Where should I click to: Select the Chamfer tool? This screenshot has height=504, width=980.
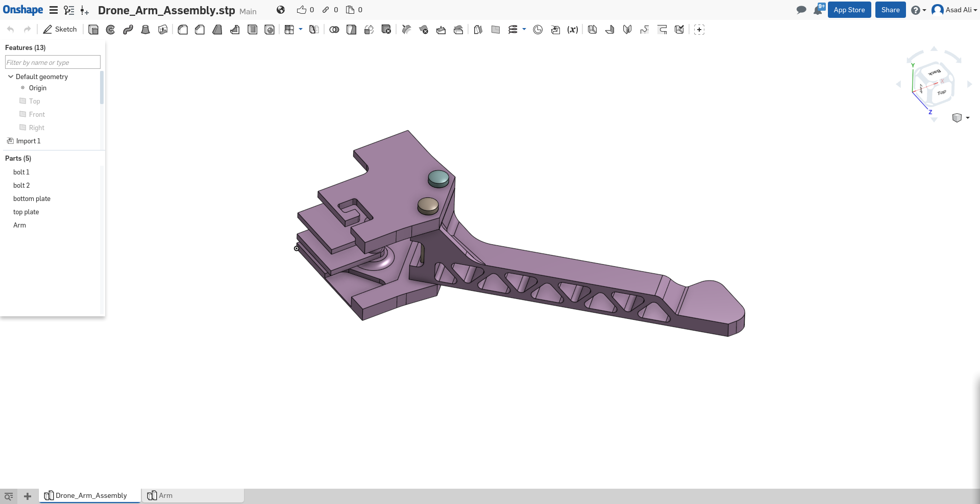pos(200,30)
